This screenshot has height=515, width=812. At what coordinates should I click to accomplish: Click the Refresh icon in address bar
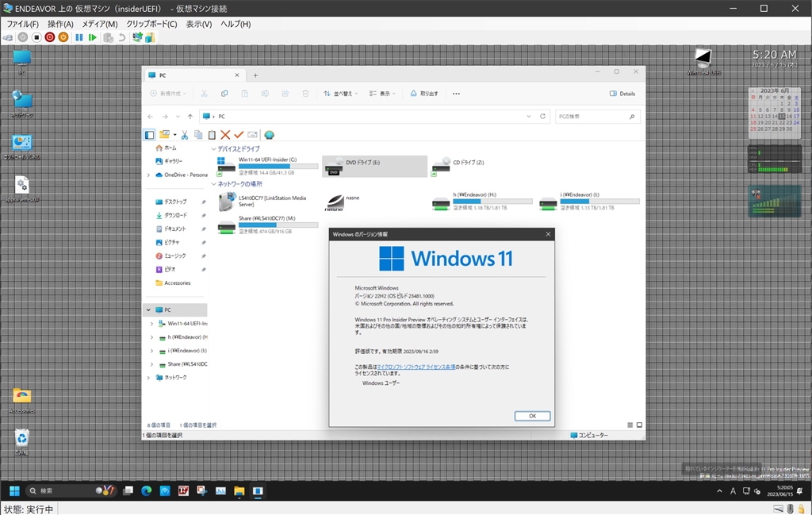(542, 117)
